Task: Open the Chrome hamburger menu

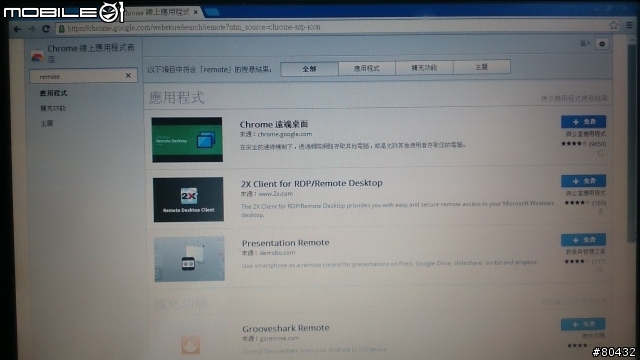Action: click(x=629, y=25)
